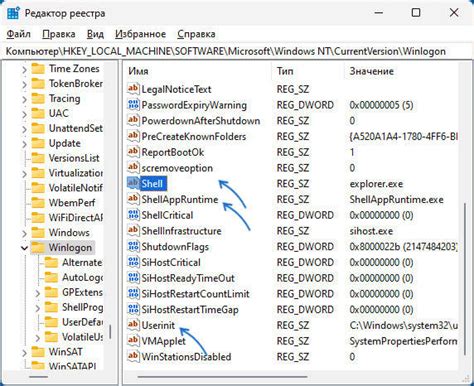Image resolution: width=474 pixels, height=386 pixels.
Task: Select the AutoLogon subfolder icon
Action: point(51,277)
